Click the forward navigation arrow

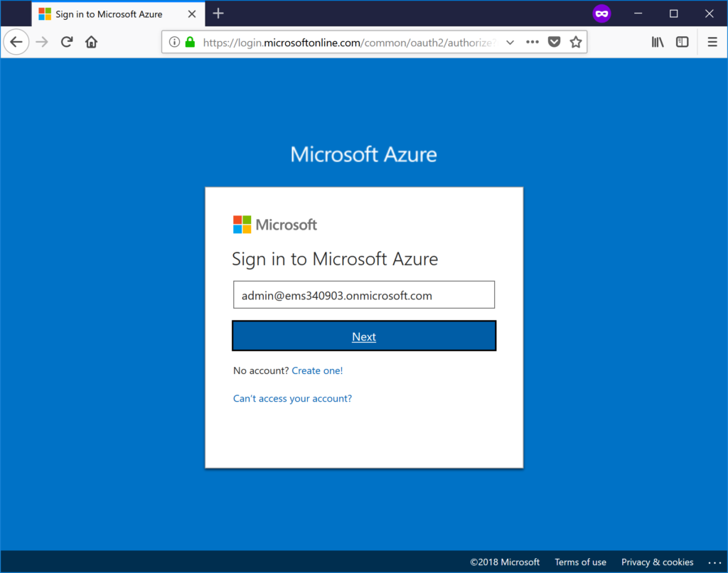(x=42, y=42)
